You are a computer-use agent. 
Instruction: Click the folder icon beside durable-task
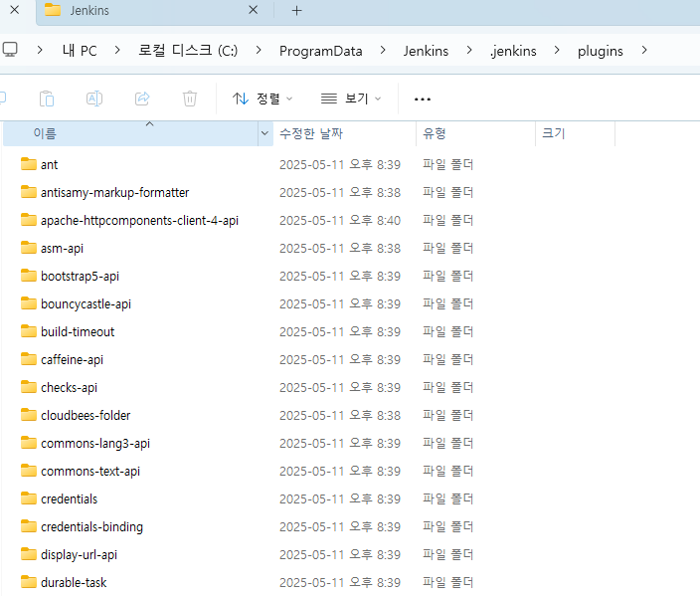click(x=29, y=582)
